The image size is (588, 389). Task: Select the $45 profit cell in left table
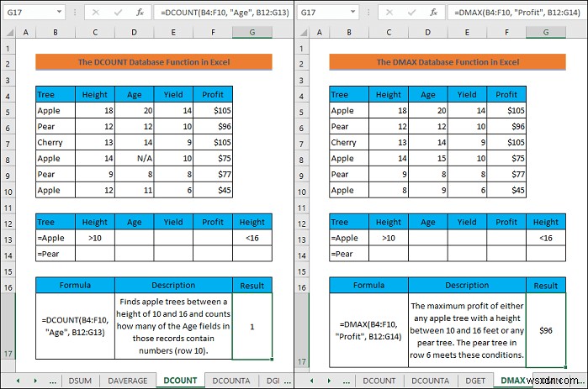213,190
